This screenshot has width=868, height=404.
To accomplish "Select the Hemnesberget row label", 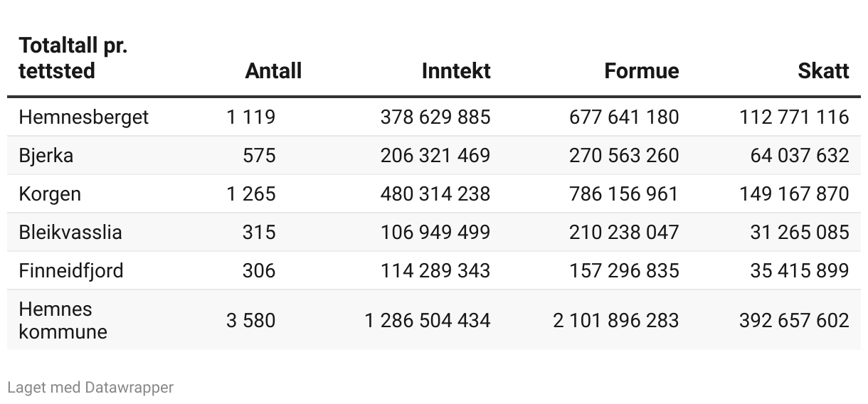I will pos(83,117).
